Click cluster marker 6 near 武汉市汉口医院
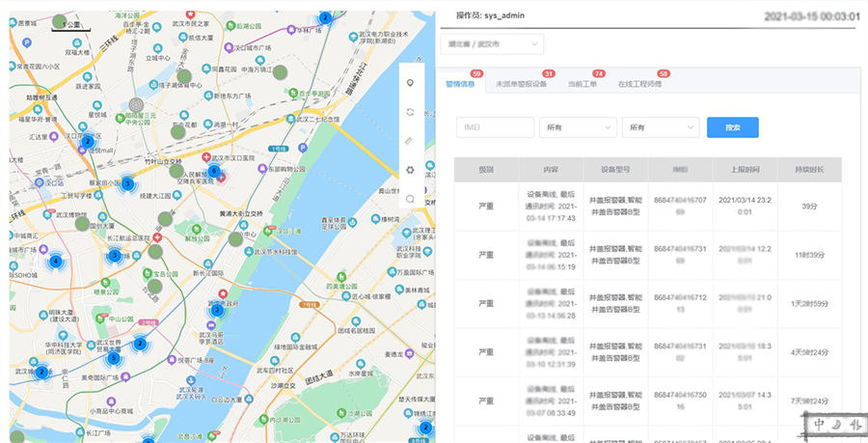 (213, 172)
